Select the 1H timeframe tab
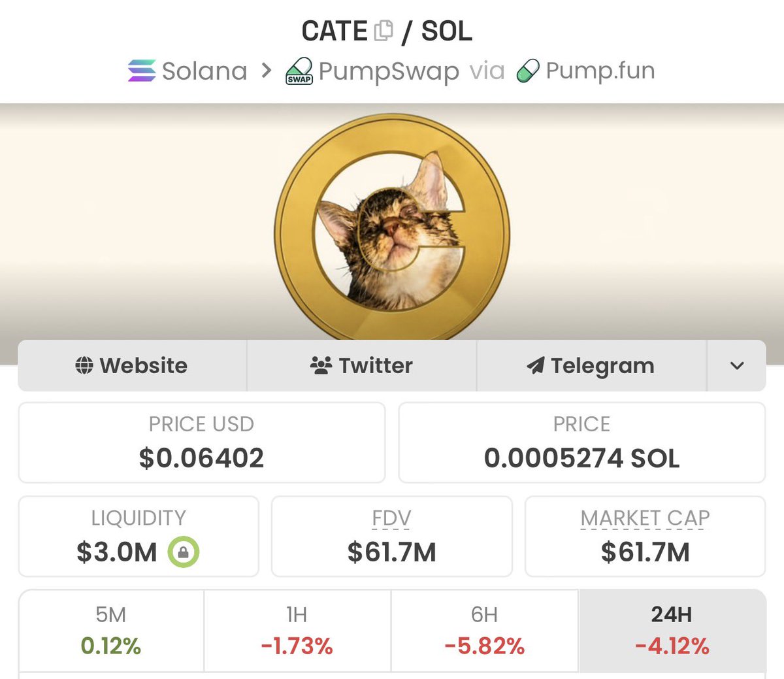Image resolution: width=784 pixels, height=679 pixels. point(297,631)
